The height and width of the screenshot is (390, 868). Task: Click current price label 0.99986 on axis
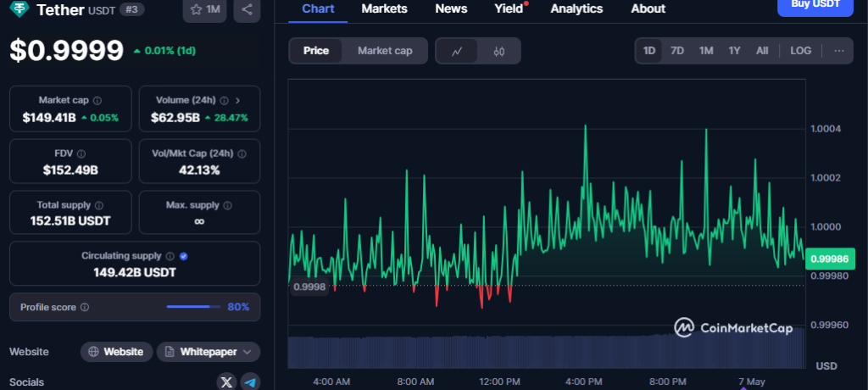coord(829,258)
